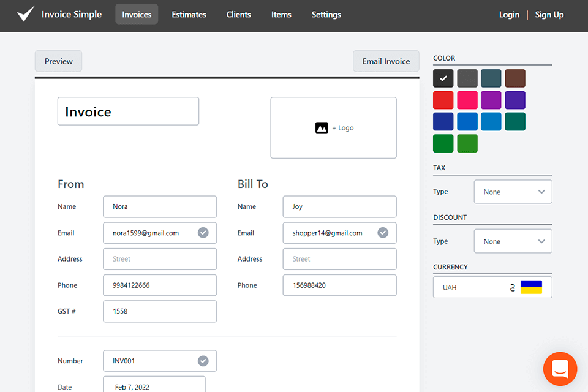Select the indigo violet color swatch
588x392 pixels.
click(515, 100)
